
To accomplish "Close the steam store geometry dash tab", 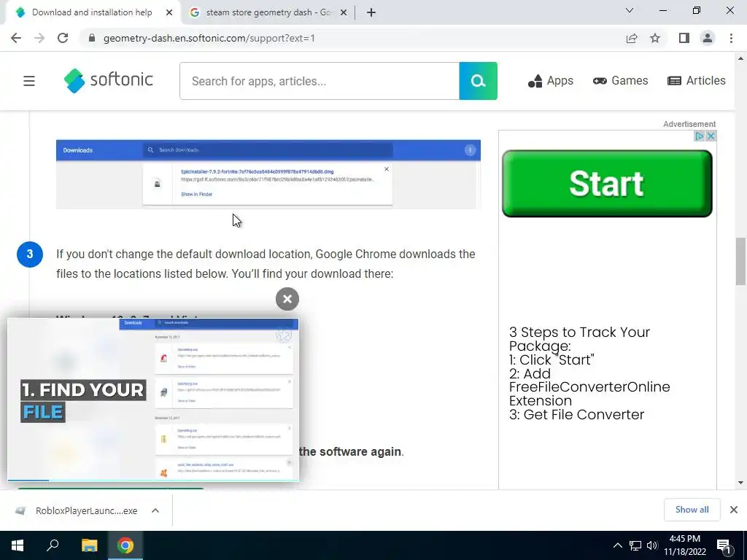I will (344, 13).
